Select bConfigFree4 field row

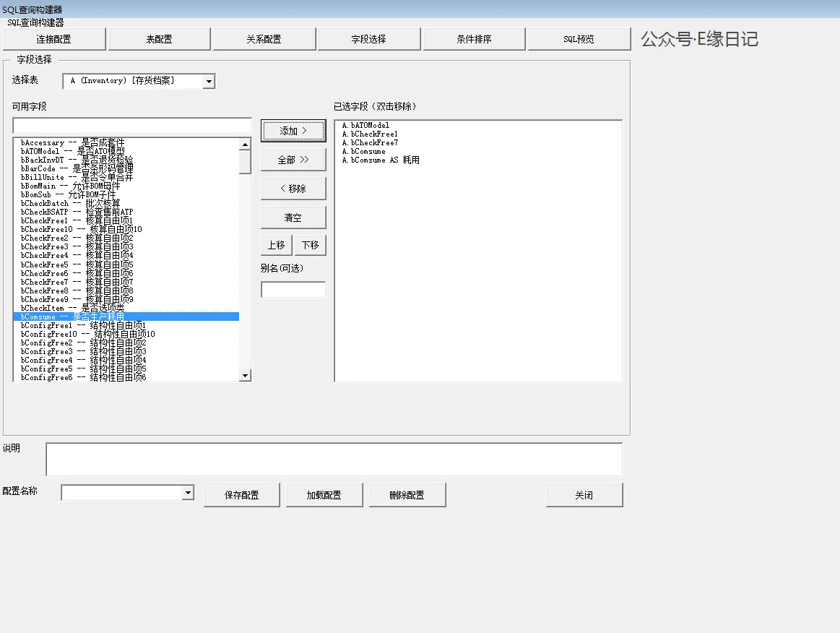coord(126,360)
